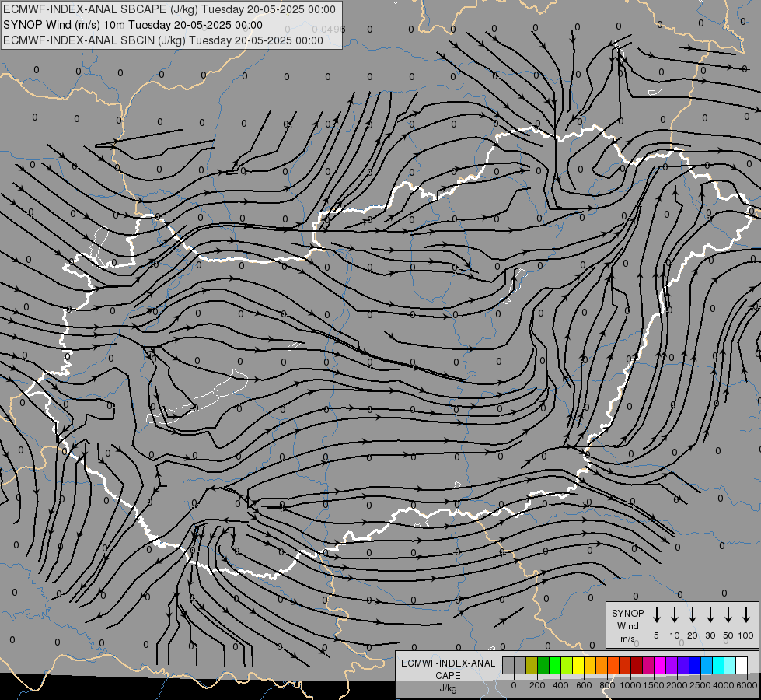Click the 100 m/s wind arrow in legend
This screenshot has width=761, height=700.
pyautogui.click(x=746, y=614)
